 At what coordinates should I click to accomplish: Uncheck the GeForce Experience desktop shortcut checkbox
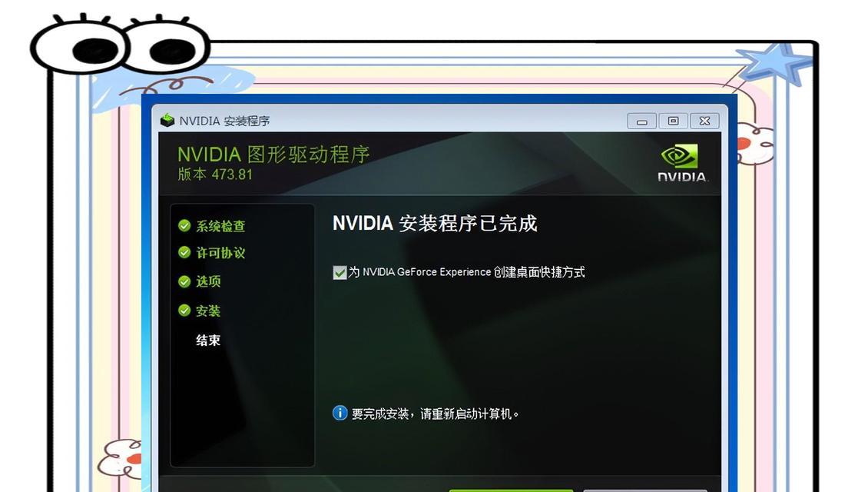(340, 273)
